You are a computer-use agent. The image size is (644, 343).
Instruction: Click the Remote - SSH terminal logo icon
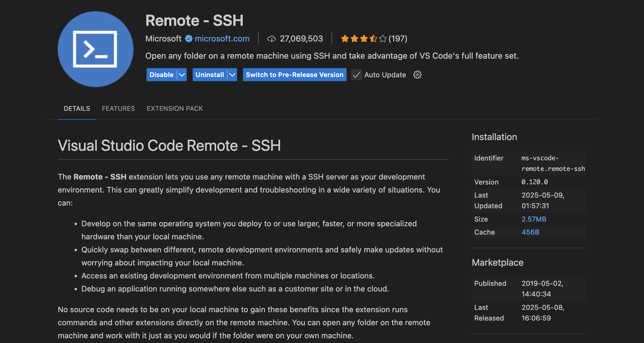coord(95,49)
